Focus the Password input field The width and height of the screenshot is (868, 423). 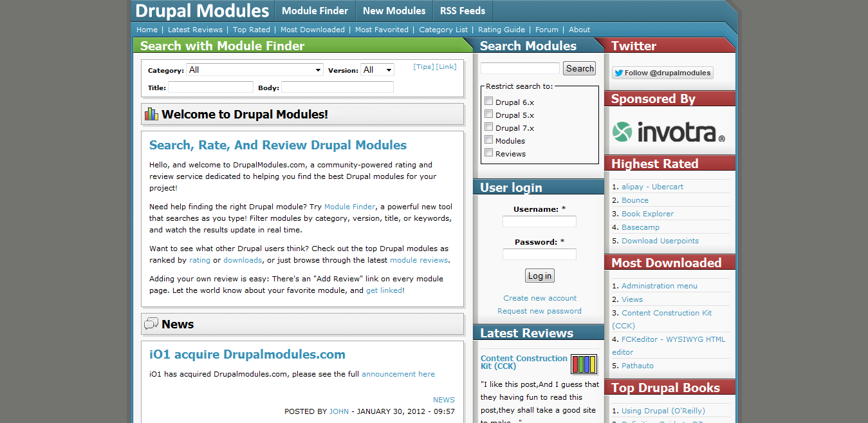539,254
